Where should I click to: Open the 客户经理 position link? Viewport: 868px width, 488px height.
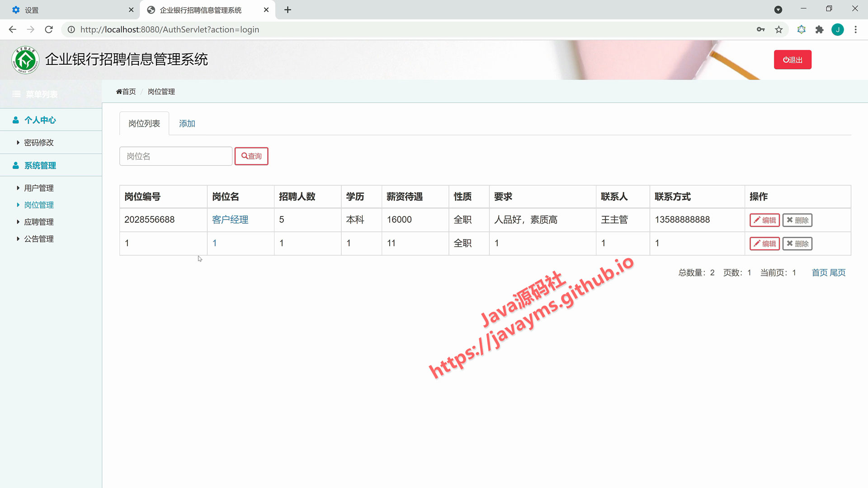pos(230,220)
